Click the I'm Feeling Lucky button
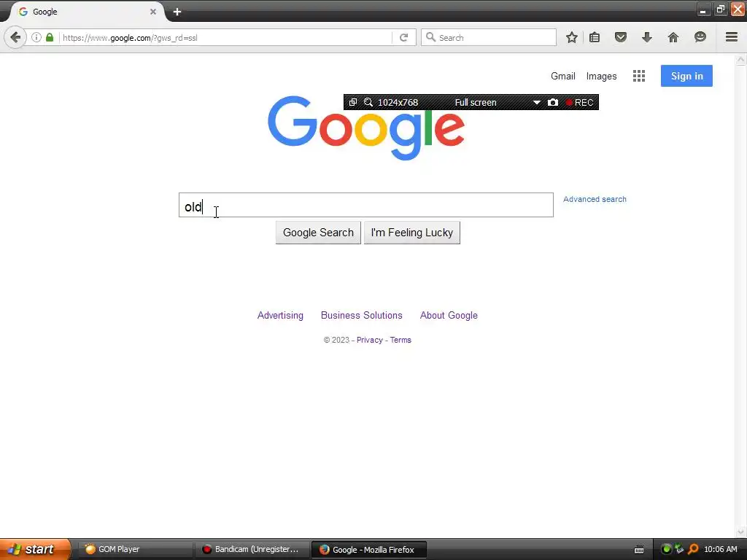747x560 pixels. pyautogui.click(x=411, y=233)
